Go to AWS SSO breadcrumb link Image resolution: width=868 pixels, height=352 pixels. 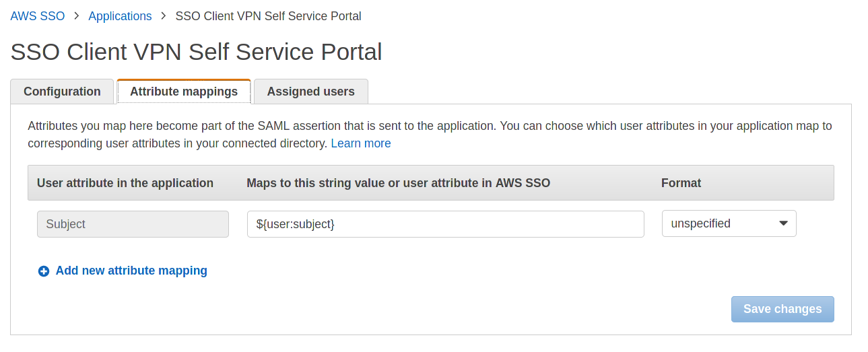(38, 16)
